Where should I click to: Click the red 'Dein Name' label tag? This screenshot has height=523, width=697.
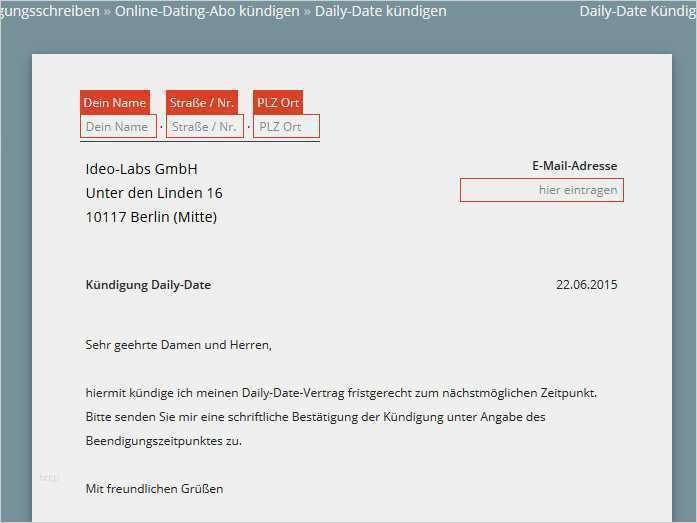point(114,102)
